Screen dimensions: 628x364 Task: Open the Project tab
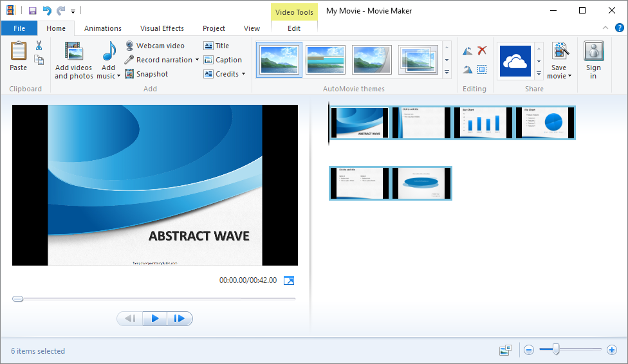click(214, 28)
